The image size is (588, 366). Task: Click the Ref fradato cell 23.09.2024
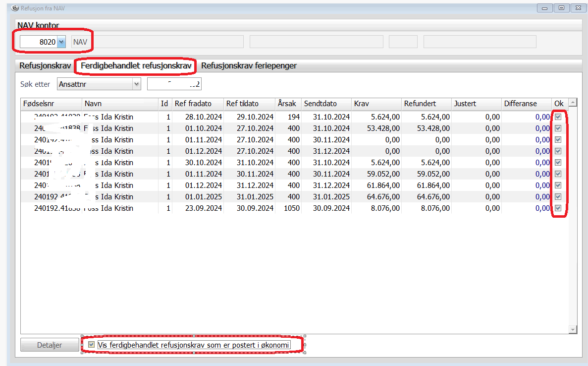click(x=203, y=208)
